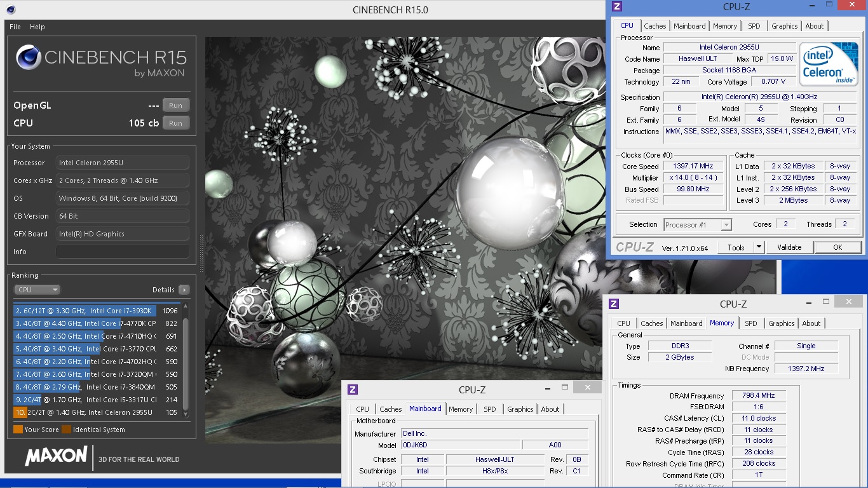Click the Multiplier value x 14.0 ( 8 - 14 )
Viewport: 868px width, 488px height.
click(695, 178)
